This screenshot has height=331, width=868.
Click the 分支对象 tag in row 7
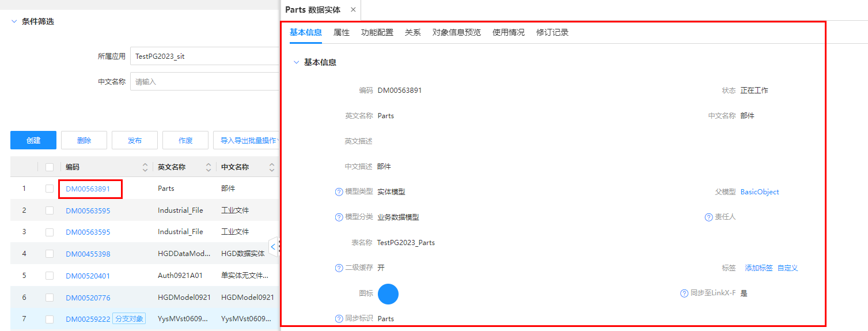point(129,319)
